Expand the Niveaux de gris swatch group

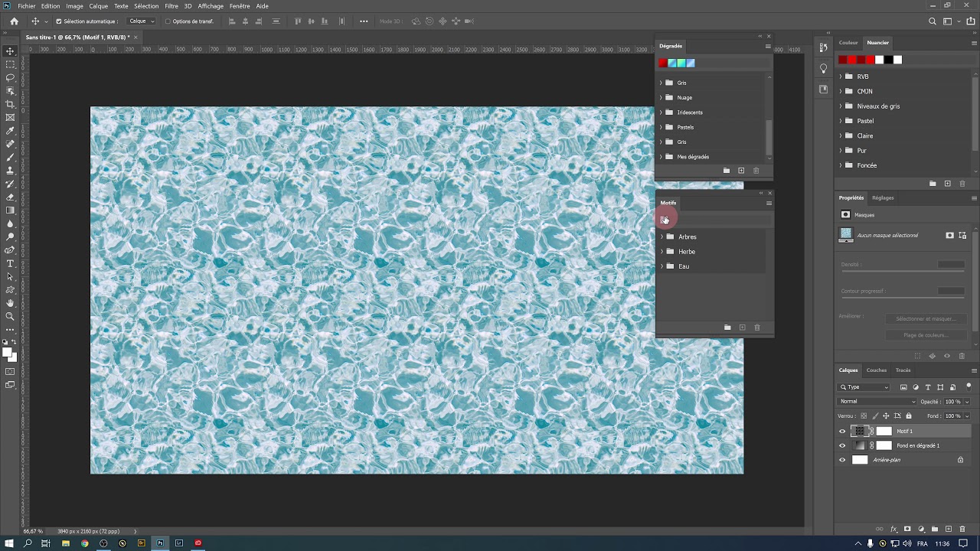tap(840, 106)
